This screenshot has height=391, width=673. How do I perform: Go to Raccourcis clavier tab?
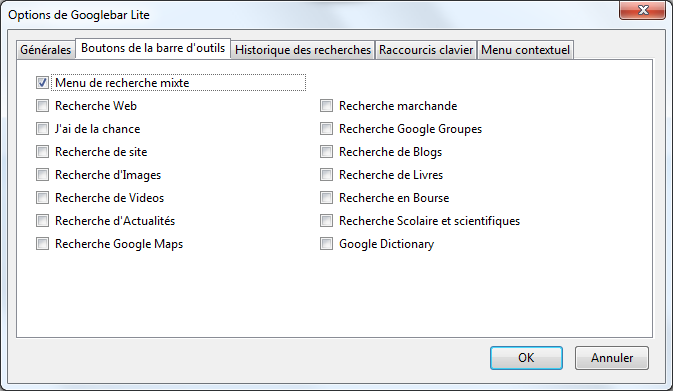(426, 50)
